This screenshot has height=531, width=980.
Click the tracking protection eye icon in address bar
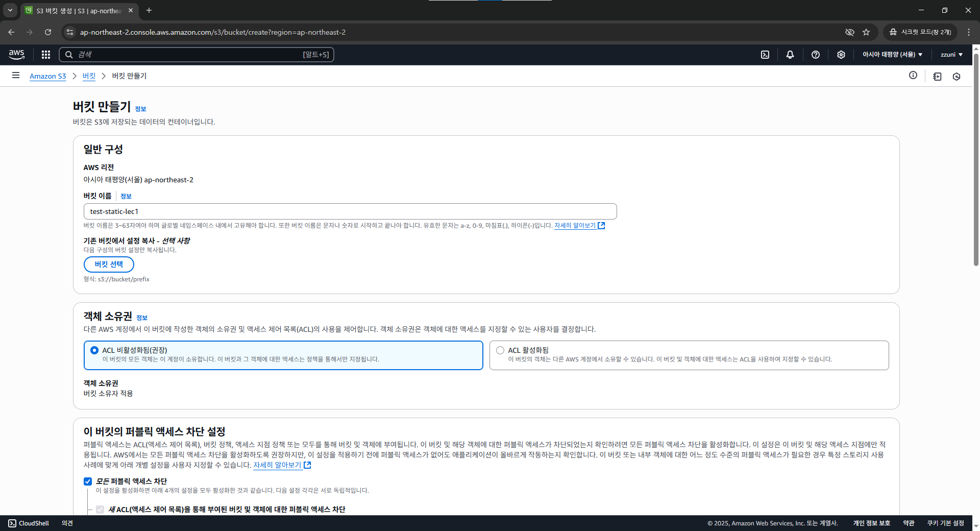click(x=849, y=32)
